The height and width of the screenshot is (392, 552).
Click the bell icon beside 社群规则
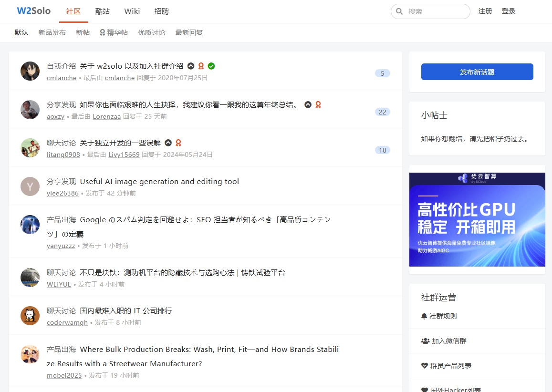tap(424, 316)
